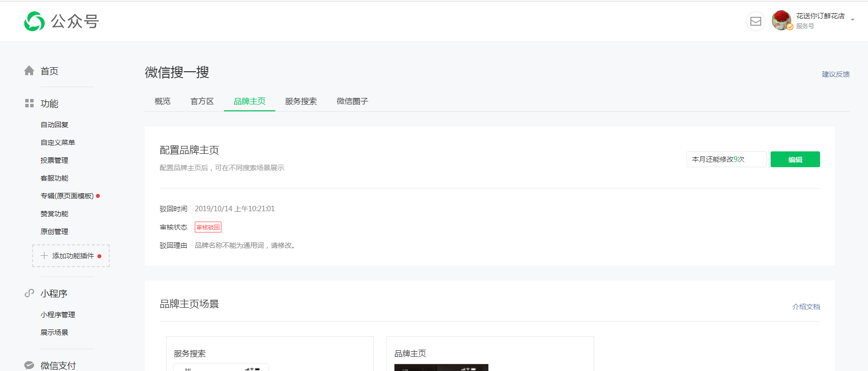The image size is (868, 371).
Task: Switch to the 服务搜索 tab
Action: (x=301, y=101)
